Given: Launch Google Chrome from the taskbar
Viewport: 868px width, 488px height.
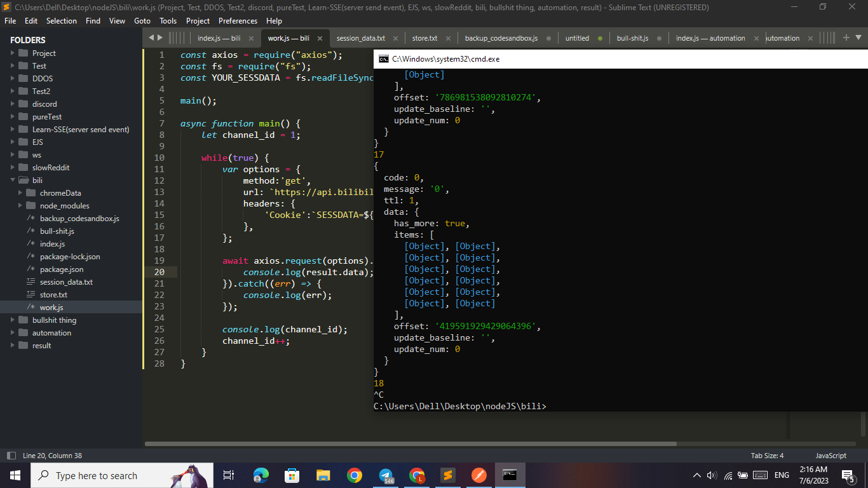Looking at the screenshot, I should click(355, 475).
